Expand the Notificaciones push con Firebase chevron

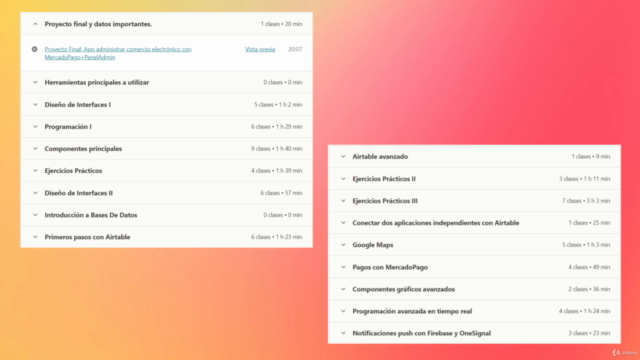343,333
